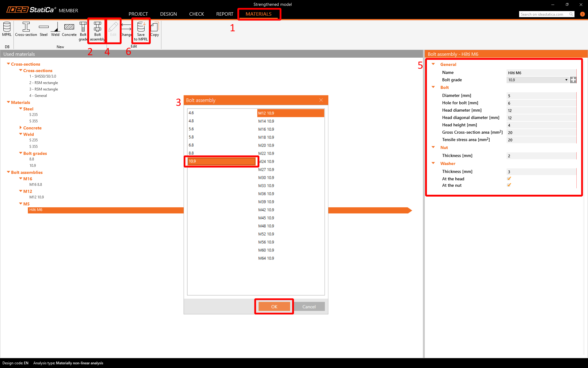Collapse the General properties section
Viewport: 588px width, 368px height.
pos(433,64)
